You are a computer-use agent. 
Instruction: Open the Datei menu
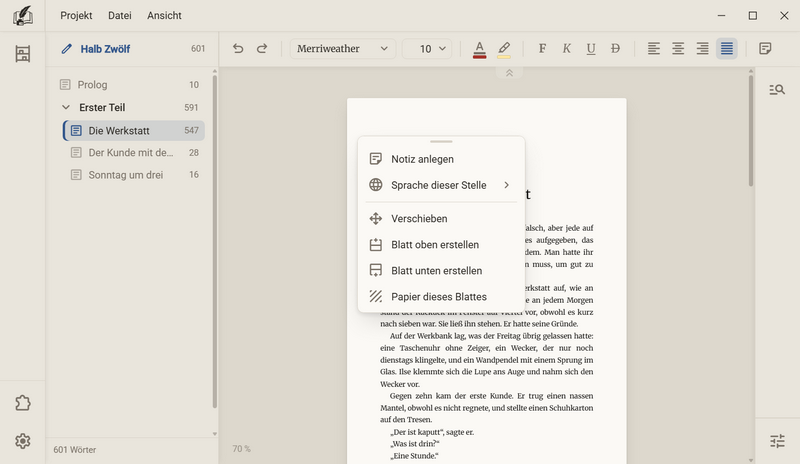(119, 15)
